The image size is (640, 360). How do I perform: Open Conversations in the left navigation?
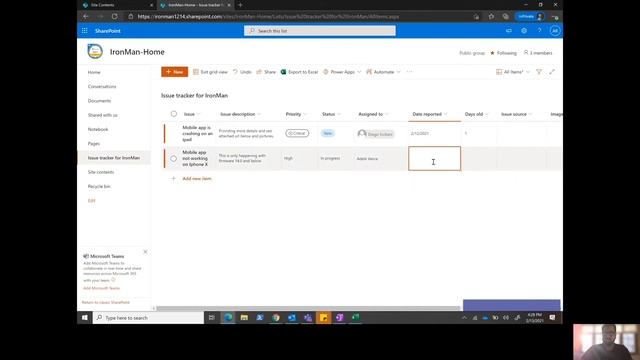click(x=102, y=87)
